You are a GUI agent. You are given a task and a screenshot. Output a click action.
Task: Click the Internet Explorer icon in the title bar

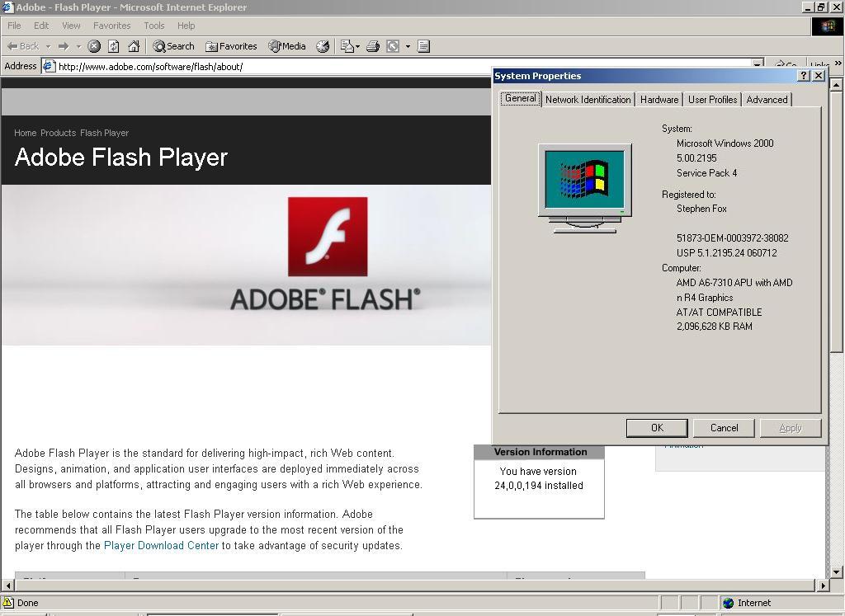7,7
